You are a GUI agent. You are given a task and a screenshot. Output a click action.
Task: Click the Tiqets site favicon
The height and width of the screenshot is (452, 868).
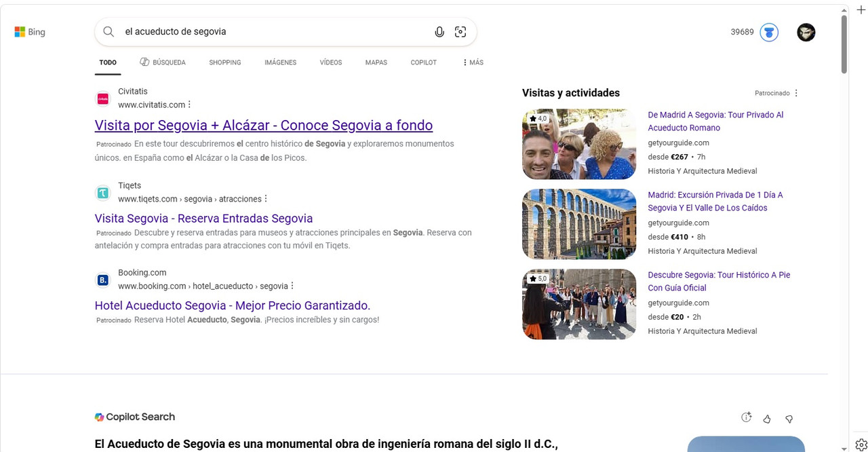pyautogui.click(x=102, y=193)
